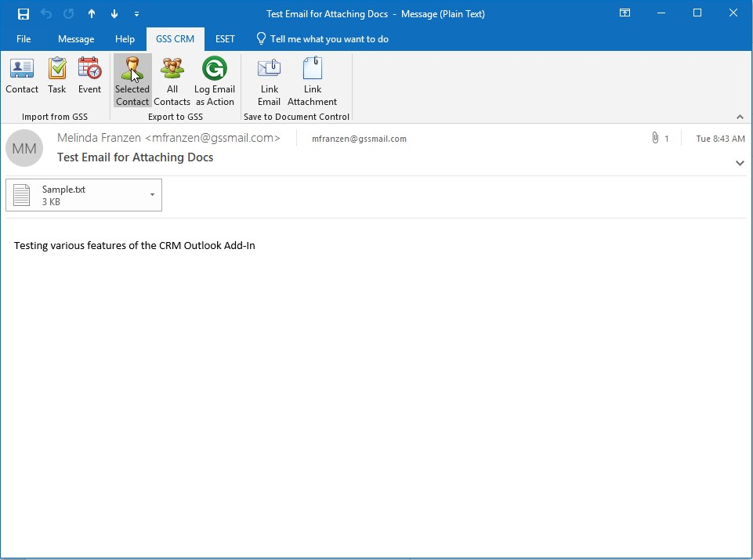Click Link Attachment button

tap(312, 81)
